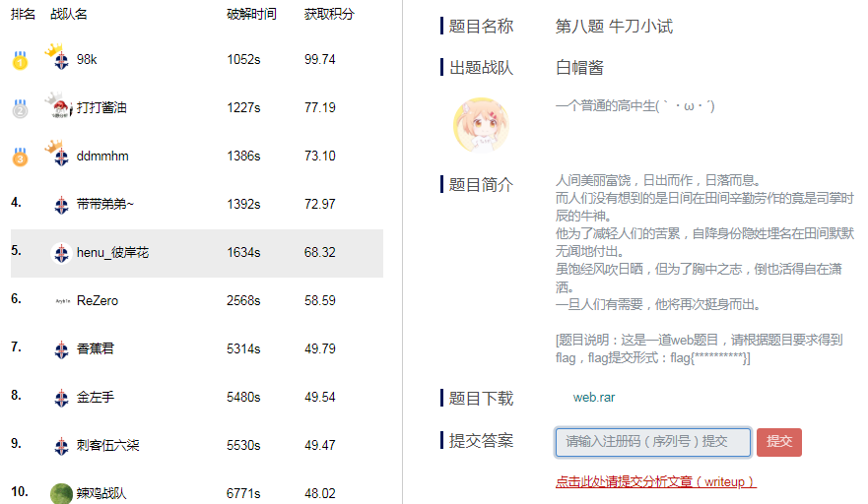This screenshot has width=868, height=504.
Task: Select team name 打打酱油
Action: (x=101, y=108)
